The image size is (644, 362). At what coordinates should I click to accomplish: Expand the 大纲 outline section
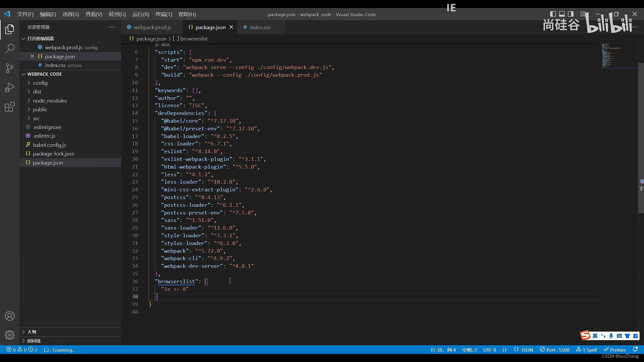coord(70,332)
